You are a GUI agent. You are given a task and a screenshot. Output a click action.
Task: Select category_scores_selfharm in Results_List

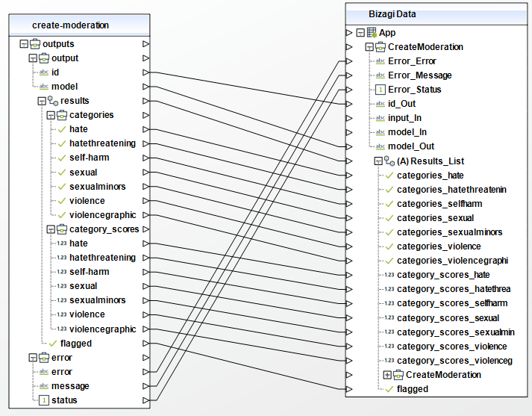click(x=452, y=303)
